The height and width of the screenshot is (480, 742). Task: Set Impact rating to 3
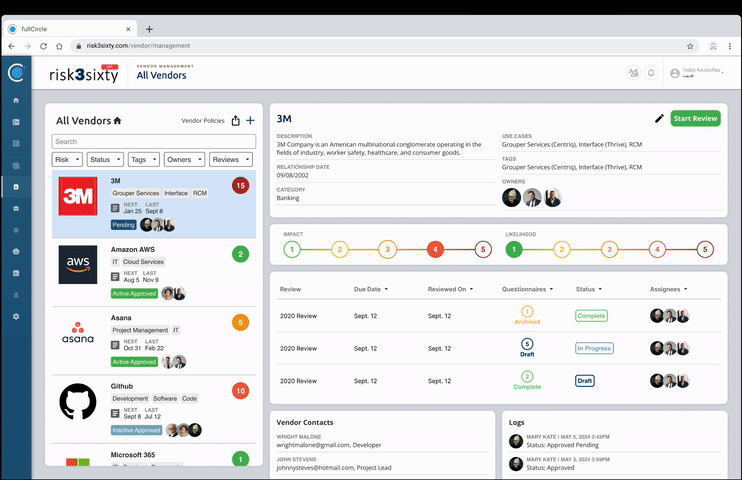(388, 249)
